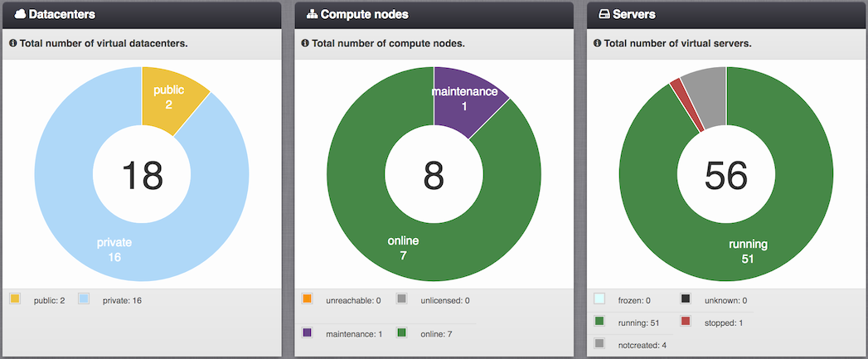Click the cloud icon beside Datacenters title
Image resolution: width=868 pixels, height=359 pixels.
pyautogui.click(x=20, y=15)
